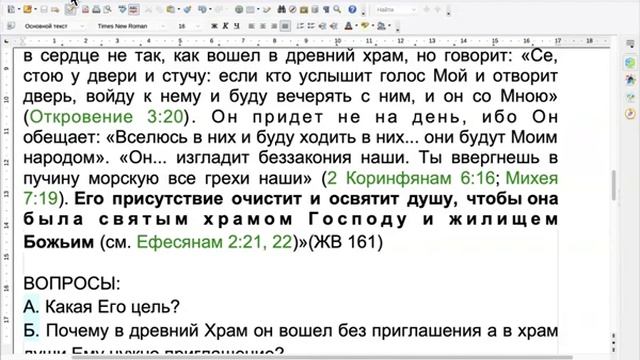Click the Paste clipboard icon
This screenshot has width=640, height=360.
click(x=171, y=9)
